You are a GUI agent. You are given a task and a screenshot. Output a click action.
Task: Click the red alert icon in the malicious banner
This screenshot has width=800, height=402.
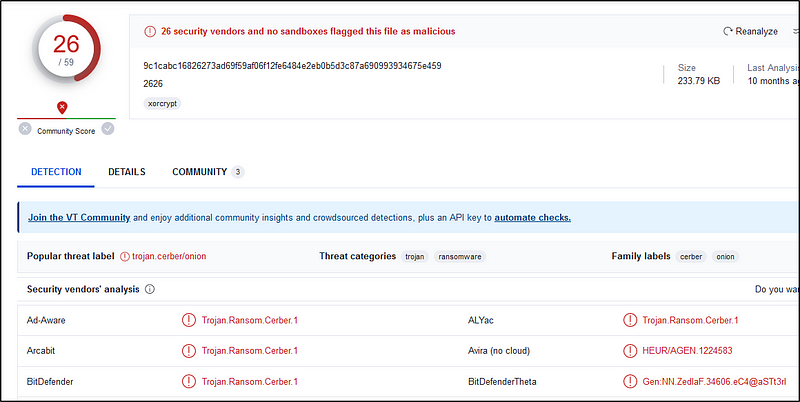click(150, 31)
